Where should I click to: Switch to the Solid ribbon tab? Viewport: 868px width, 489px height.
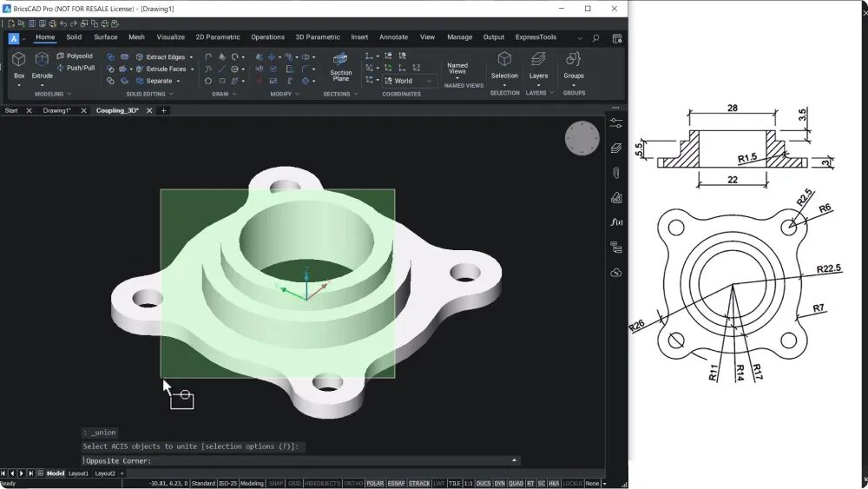point(74,37)
